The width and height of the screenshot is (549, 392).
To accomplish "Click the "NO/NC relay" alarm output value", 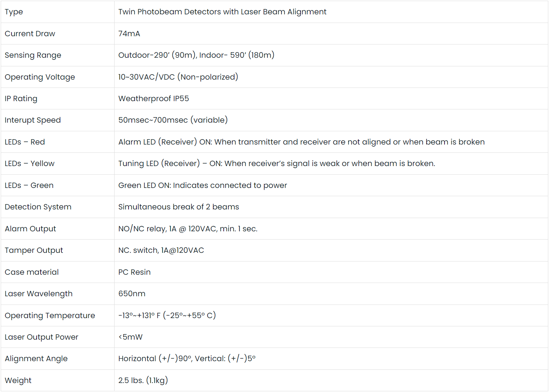I will 188,229.
